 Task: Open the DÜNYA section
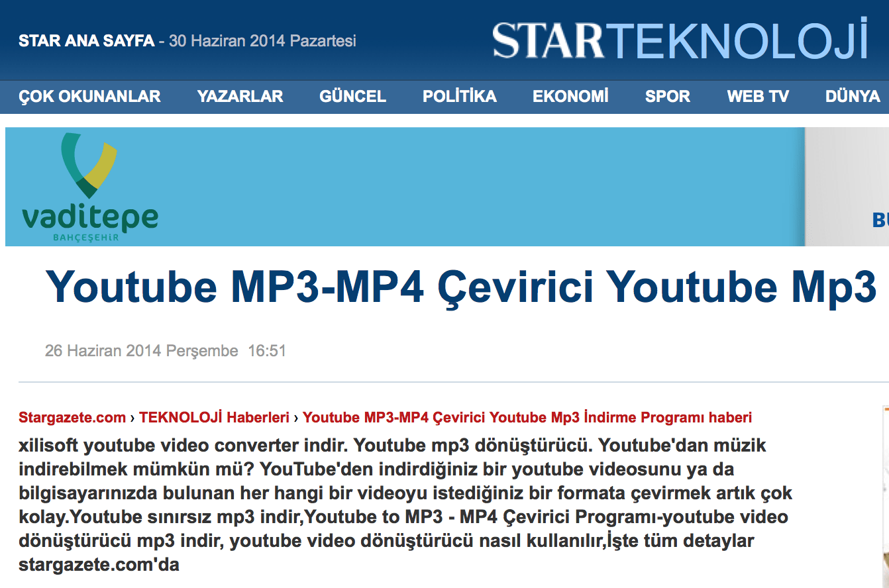tap(853, 97)
